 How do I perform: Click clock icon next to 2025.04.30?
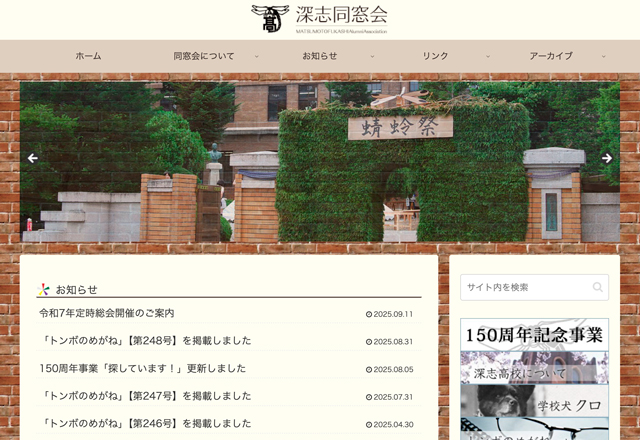coord(369,425)
